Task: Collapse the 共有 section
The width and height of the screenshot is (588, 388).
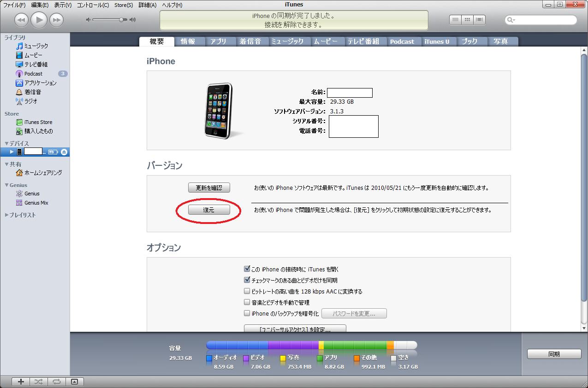Action: click(x=6, y=164)
